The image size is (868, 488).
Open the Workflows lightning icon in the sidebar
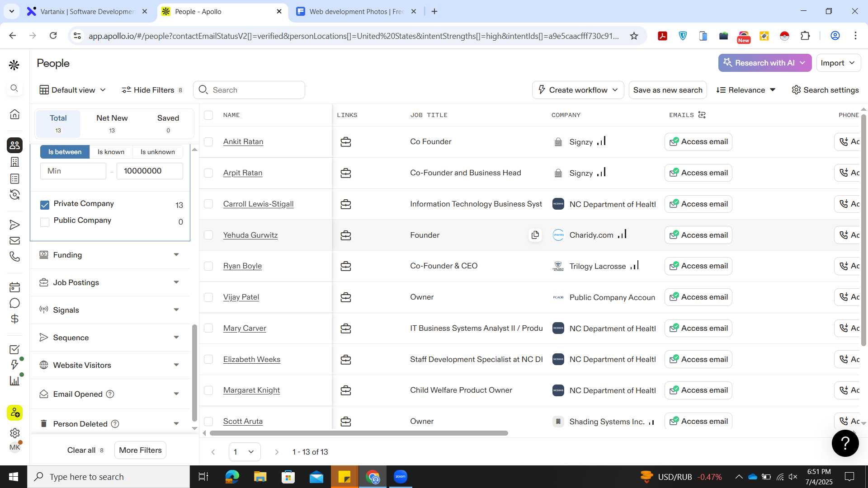(x=14, y=365)
